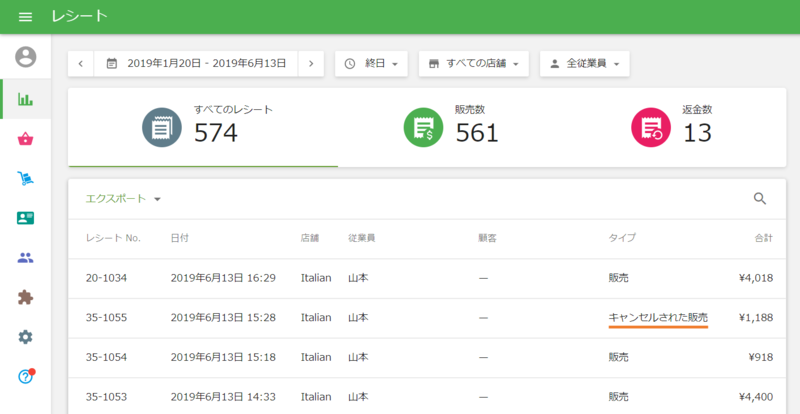The width and height of the screenshot is (800, 414).
Task: Open the customers people icon
Action: click(25, 258)
